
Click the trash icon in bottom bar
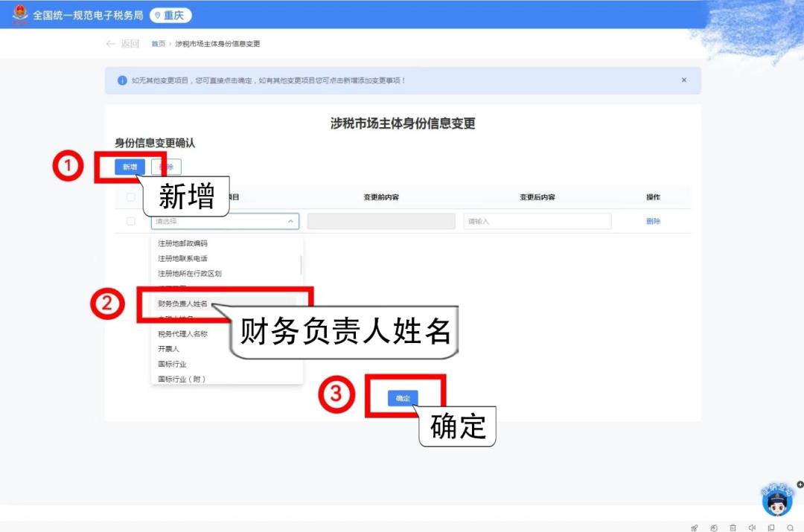pyautogui.click(x=733, y=528)
